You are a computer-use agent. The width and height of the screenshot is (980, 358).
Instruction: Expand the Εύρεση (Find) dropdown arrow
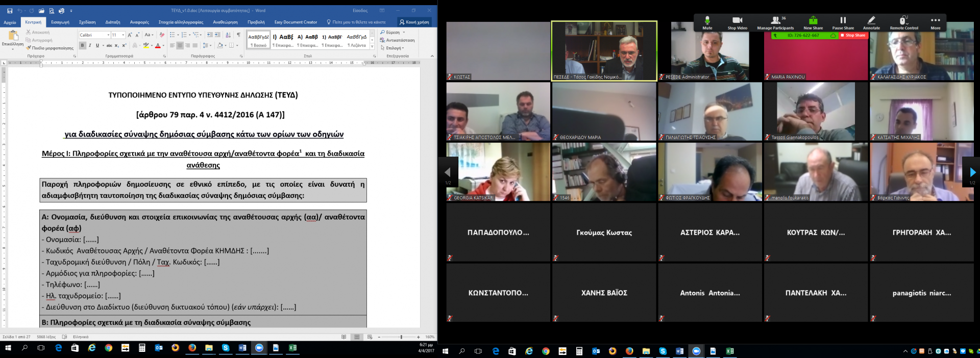pyautogui.click(x=404, y=32)
